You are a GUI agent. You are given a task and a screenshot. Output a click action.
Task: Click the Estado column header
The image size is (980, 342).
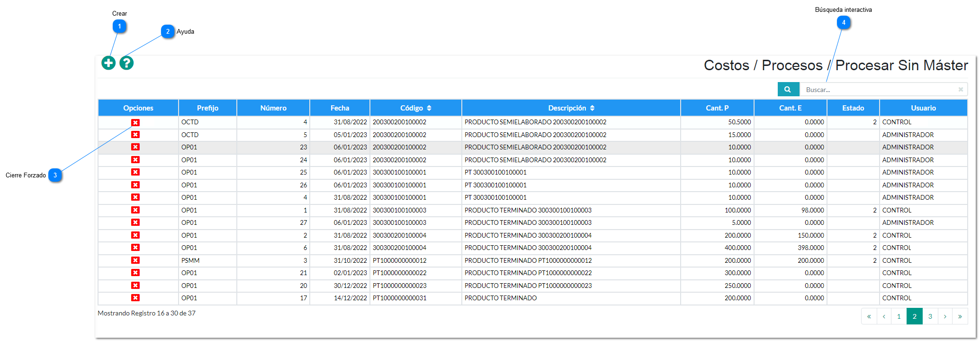pyautogui.click(x=853, y=108)
